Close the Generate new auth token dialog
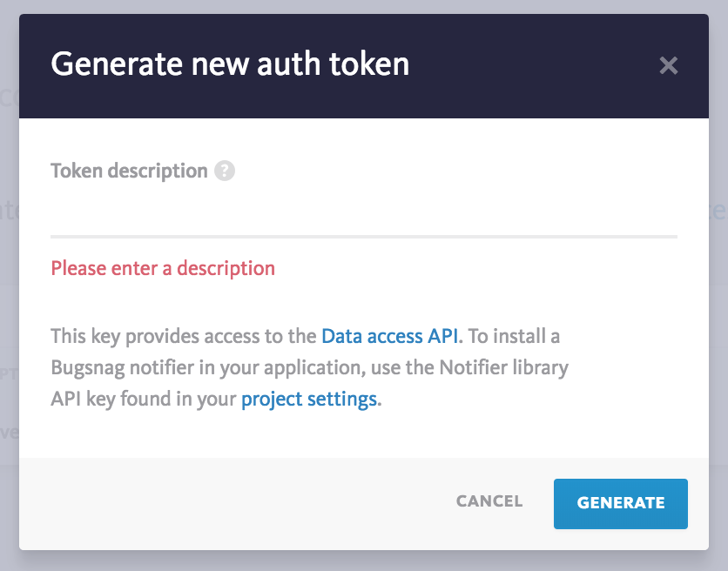Image resolution: width=728 pixels, height=571 pixels. (x=669, y=65)
